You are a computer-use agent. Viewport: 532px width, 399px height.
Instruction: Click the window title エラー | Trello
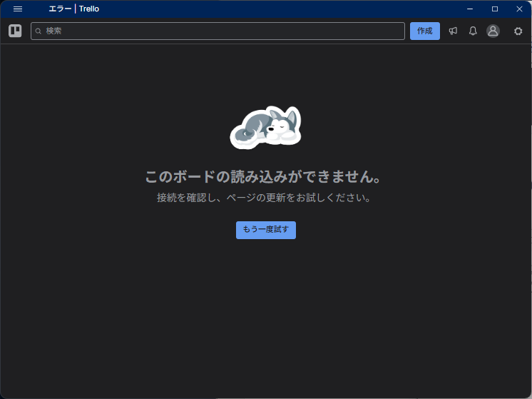(x=74, y=9)
